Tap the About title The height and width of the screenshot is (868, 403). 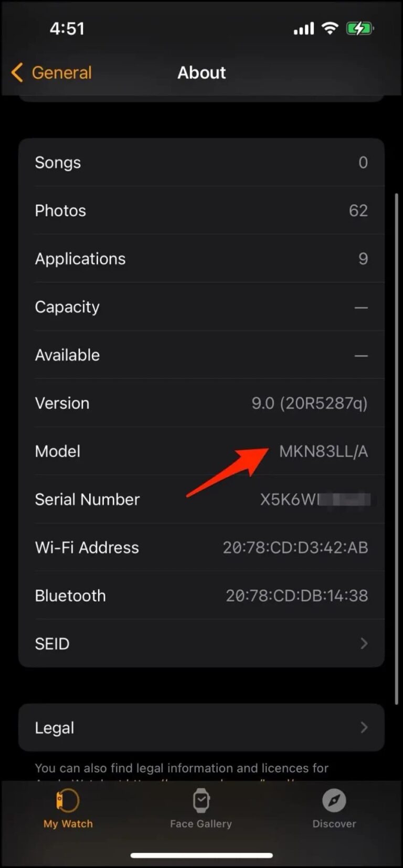click(x=201, y=72)
